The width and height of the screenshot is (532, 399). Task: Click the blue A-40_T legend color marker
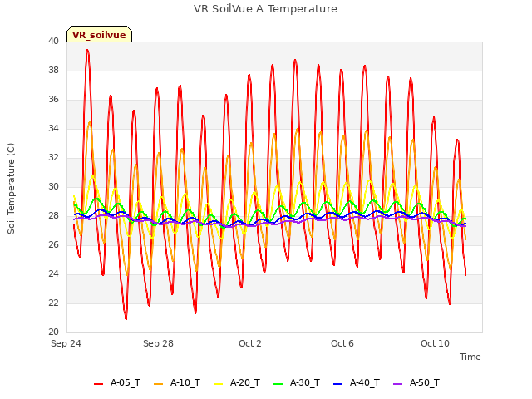337,384
